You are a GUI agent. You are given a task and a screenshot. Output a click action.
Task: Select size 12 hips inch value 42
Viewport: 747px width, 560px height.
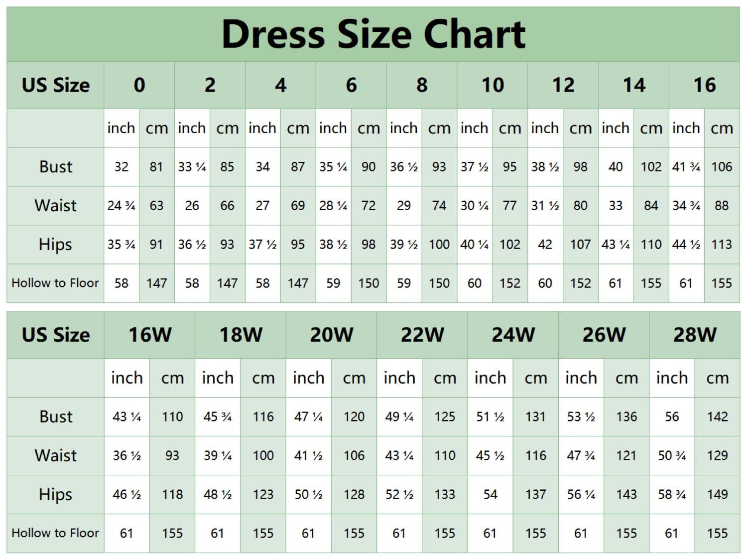[545, 245]
